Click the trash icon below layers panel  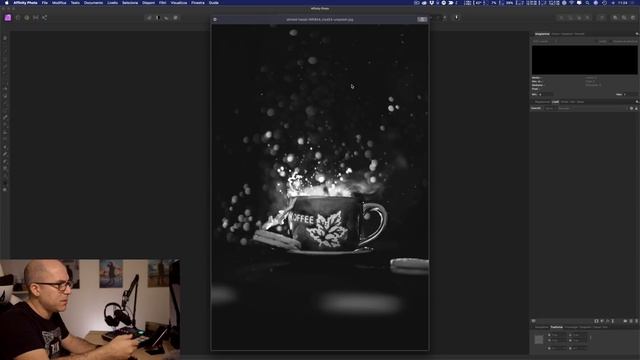pyautogui.click(x=636, y=321)
